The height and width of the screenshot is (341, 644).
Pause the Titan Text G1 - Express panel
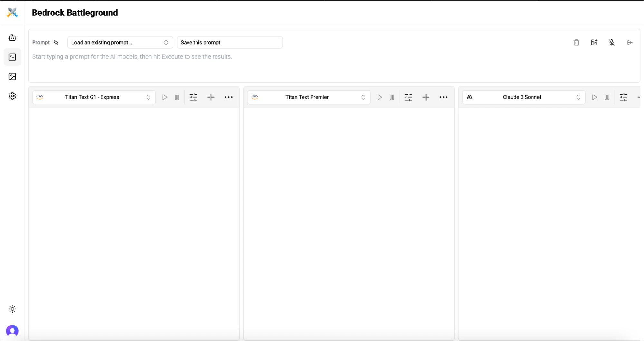(x=177, y=97)
